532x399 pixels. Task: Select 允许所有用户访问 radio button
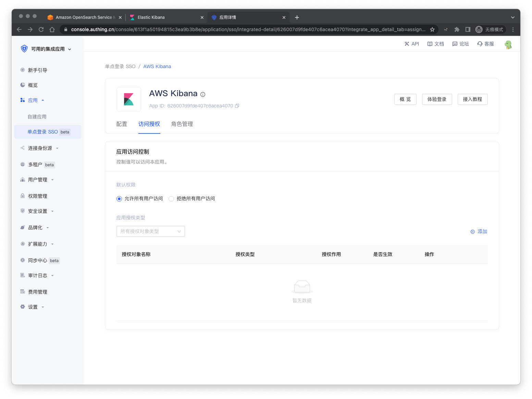coord(119,198)
